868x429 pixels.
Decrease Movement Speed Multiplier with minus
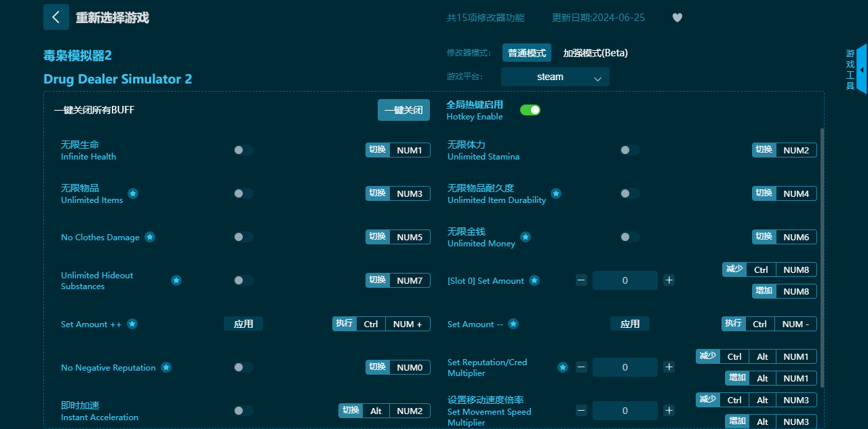point(582,411)
